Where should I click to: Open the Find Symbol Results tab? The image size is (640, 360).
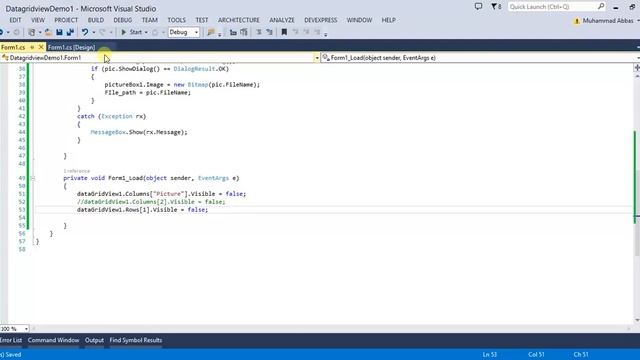click(136, 340)
